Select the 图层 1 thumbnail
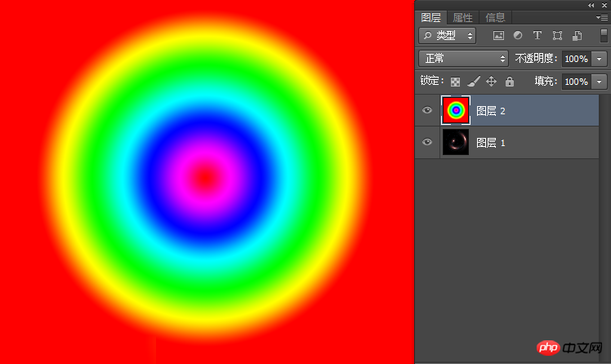The image size is (611, 364). click(456, 143)
